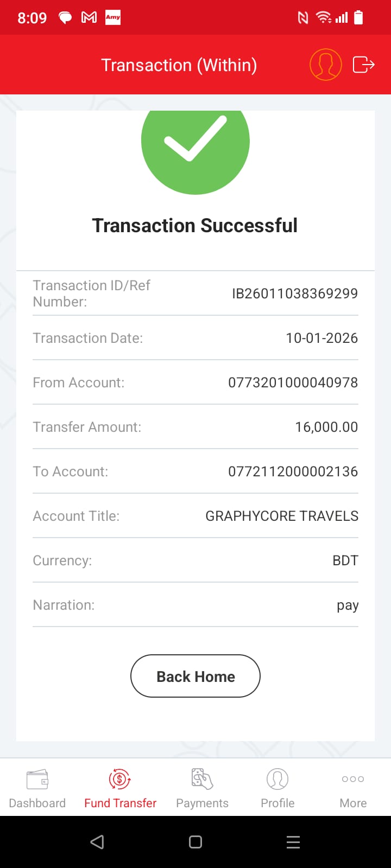Click the Back Home button

pyautogui.click(x=195, y=676)
